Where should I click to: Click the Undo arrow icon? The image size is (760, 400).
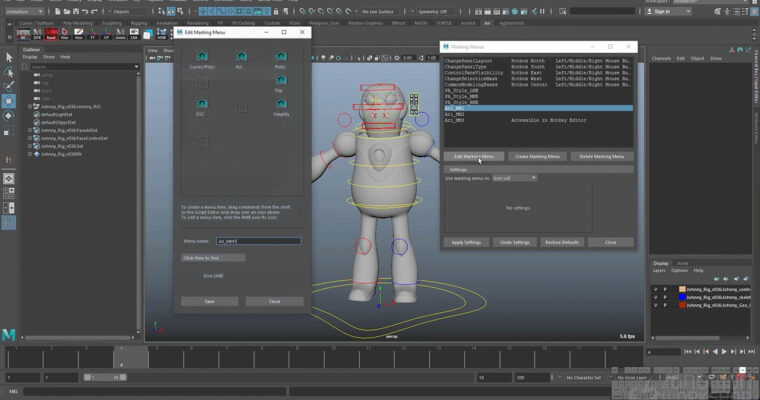coord(85,11)
